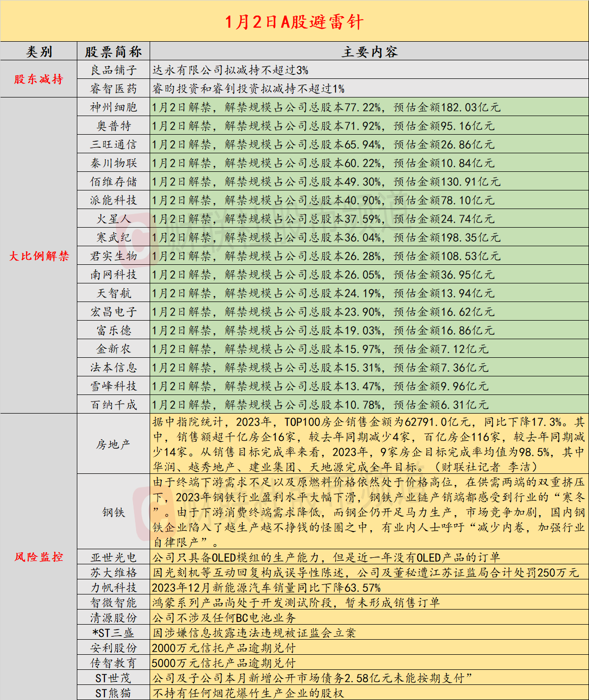Select stock name 传智教育
The height and width of the screenshot is (700, 589).
coord(113,663)
